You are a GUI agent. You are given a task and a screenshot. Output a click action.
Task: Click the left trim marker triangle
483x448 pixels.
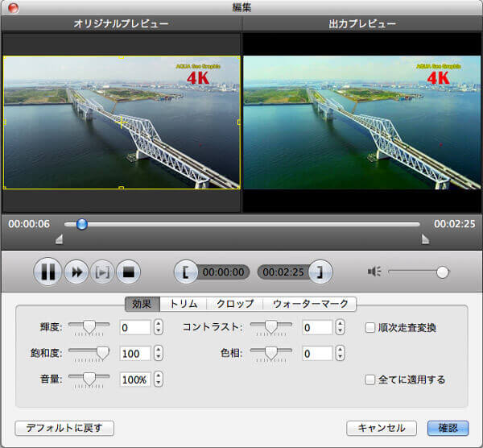59,239
